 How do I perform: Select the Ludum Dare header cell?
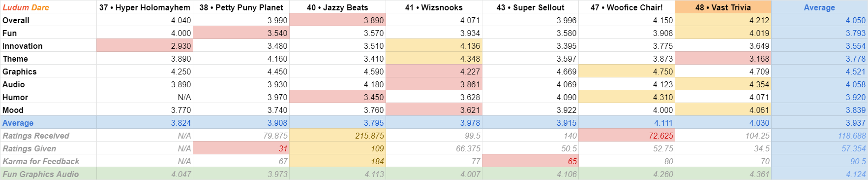tap(48, 7)
